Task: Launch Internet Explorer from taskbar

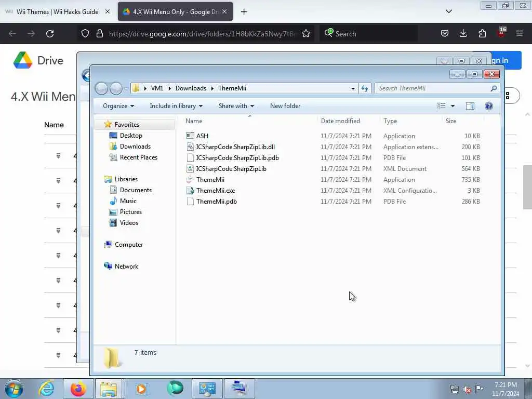Action: click(46, 389)
